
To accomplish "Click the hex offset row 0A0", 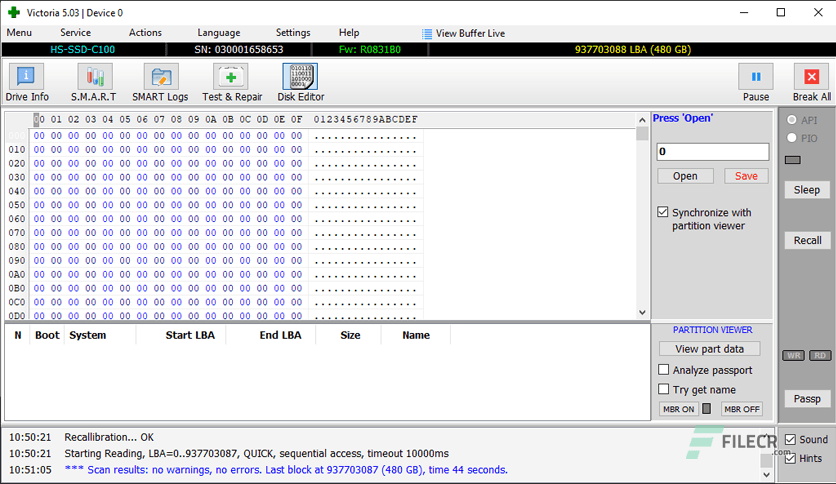I will pos(17,274).
